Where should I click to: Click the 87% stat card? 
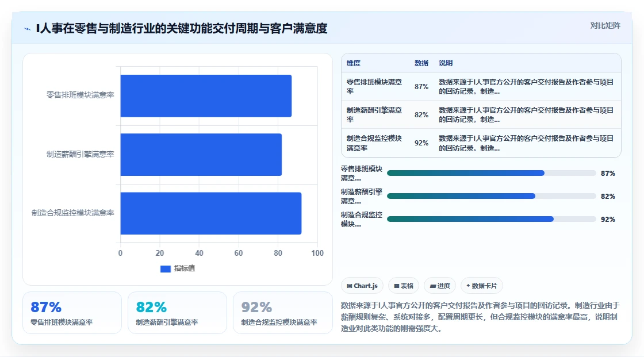click(72, 313)
